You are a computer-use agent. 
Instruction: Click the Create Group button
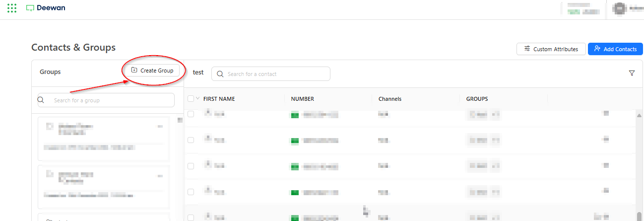152,71
